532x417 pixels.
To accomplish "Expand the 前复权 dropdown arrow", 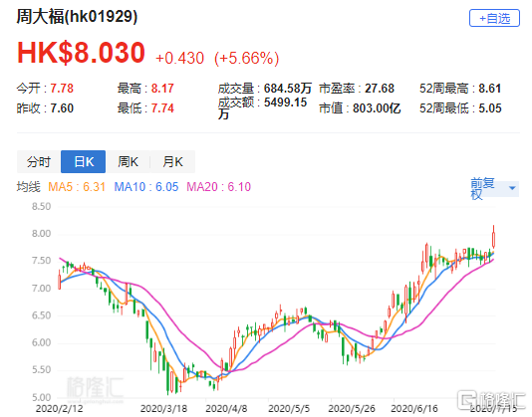I will [512, 188].
